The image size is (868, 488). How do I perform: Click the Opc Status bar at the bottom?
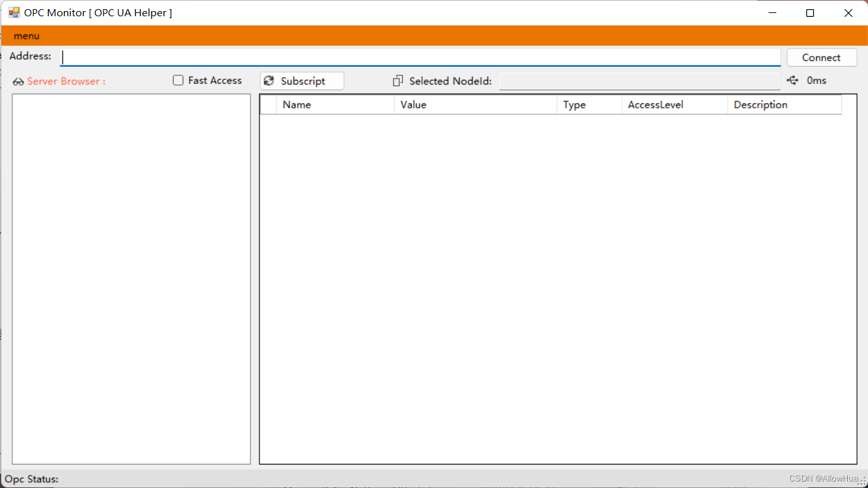point(31,479)
